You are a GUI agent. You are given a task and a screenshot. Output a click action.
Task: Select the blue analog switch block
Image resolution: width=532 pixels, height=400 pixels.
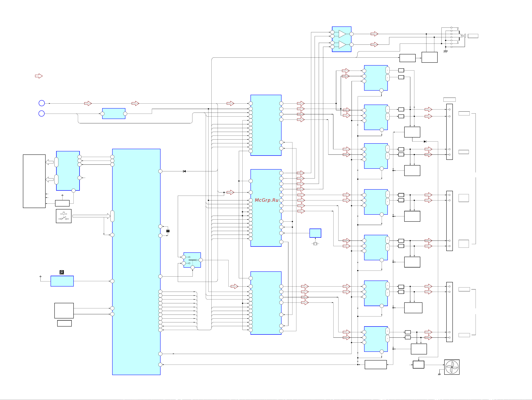[x=192, y=260]
